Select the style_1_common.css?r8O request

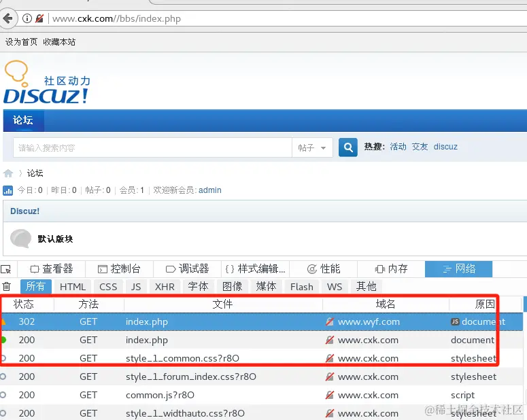(x=262, y=358)
